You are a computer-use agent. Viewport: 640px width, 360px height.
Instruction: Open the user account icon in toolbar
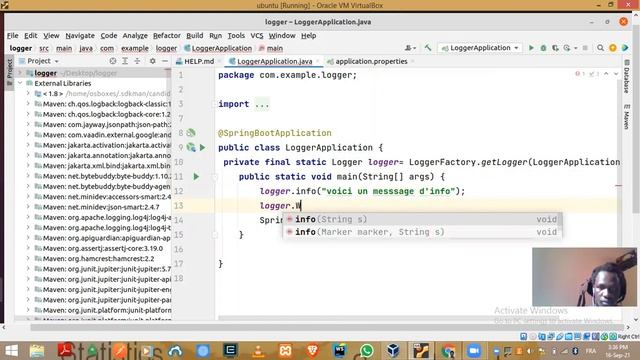coord(409,48)
